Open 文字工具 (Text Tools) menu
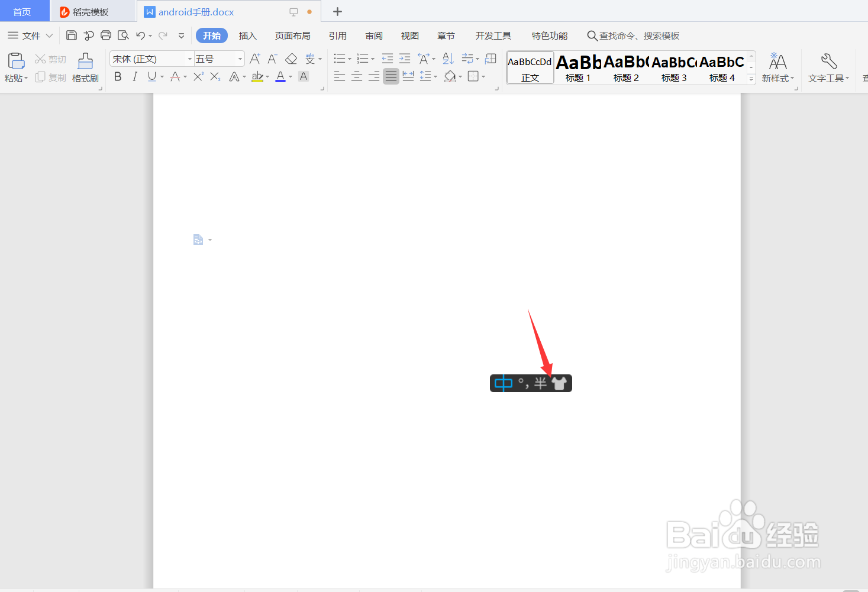The height and width of the screenshot is (592, 868). click(x=828, y=67)
